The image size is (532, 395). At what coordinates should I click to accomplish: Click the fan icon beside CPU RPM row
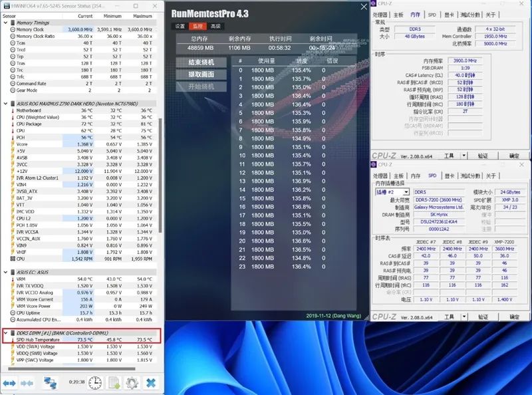click(x=13, y=259)
